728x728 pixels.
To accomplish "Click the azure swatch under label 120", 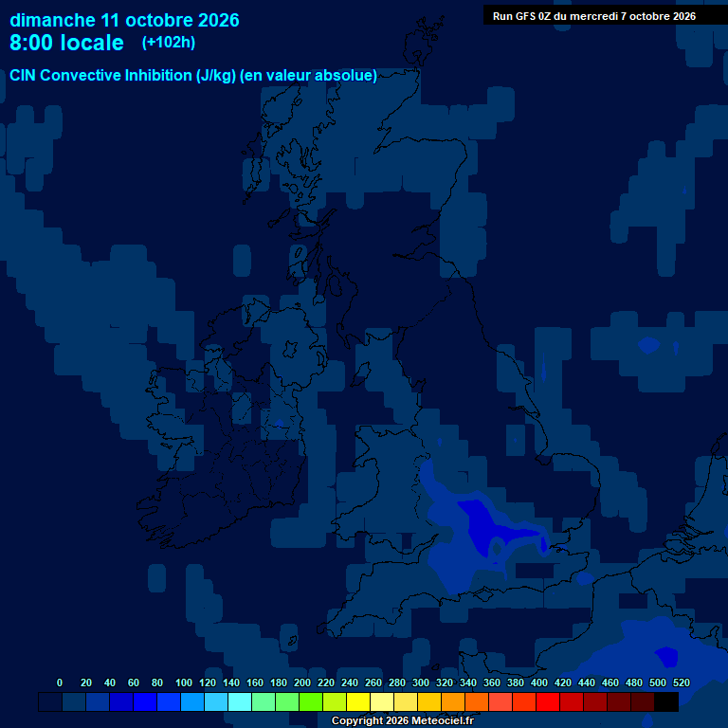I will (x=192, y=701).
